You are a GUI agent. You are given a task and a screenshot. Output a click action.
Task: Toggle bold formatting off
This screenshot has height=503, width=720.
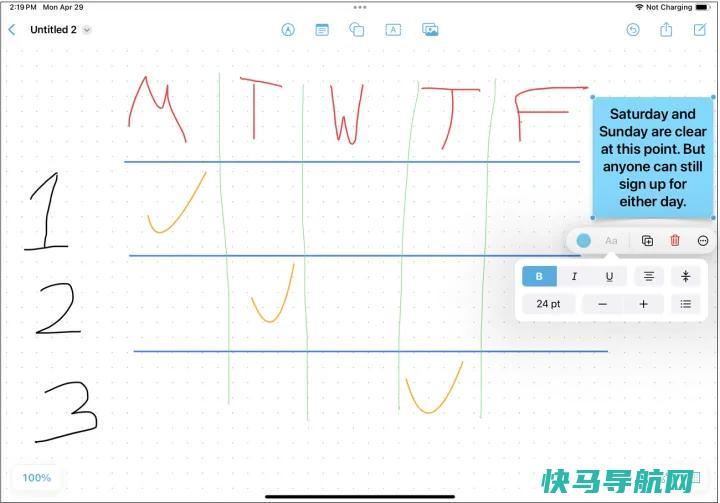coord(539,276)
